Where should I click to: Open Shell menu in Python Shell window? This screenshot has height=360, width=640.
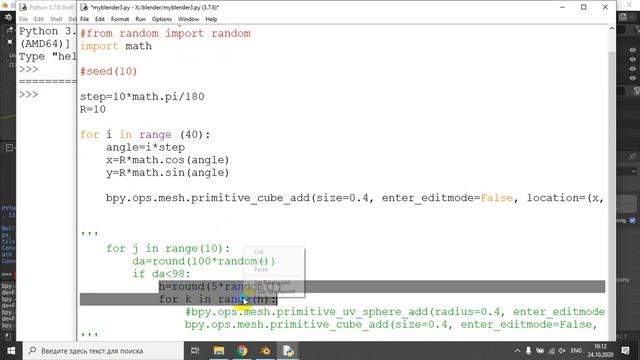point(56,19)
